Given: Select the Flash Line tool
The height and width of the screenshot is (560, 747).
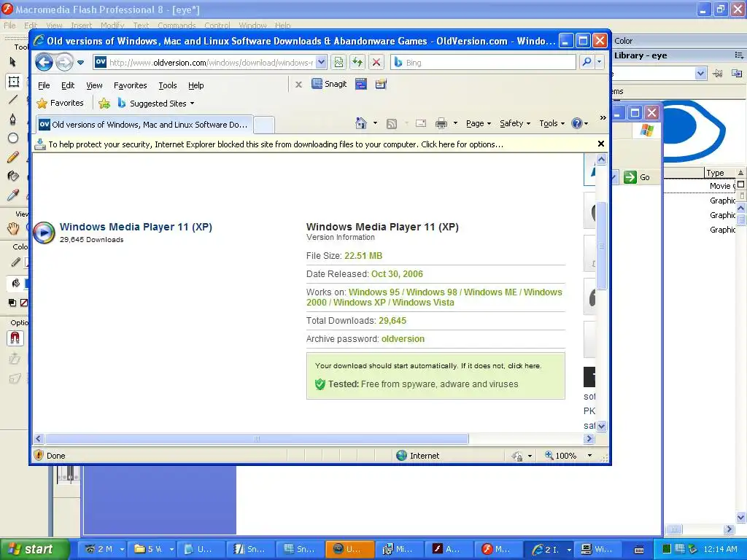Looking at the screenshot, I should (13, 99).
